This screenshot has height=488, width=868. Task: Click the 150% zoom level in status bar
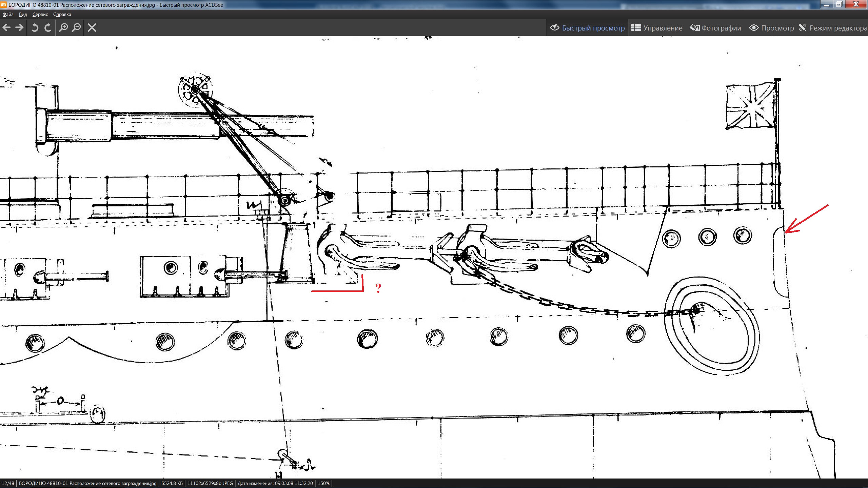coord(323,483)
